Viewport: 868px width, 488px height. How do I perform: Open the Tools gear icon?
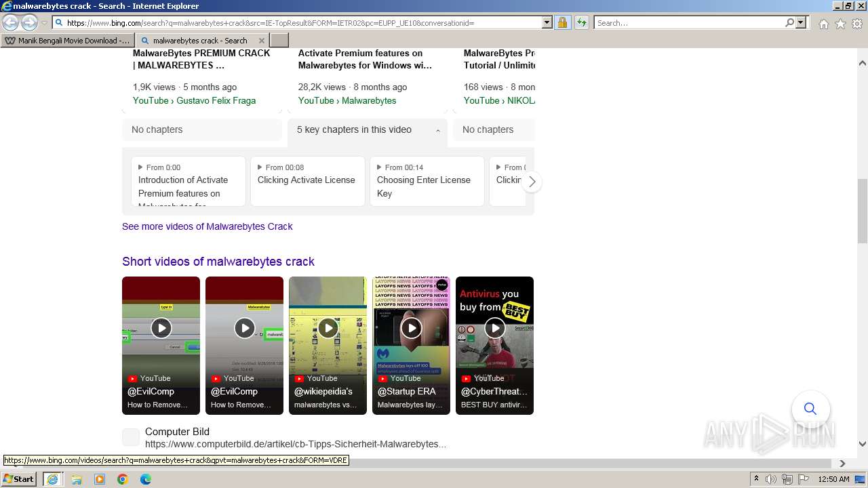point(857,24)
